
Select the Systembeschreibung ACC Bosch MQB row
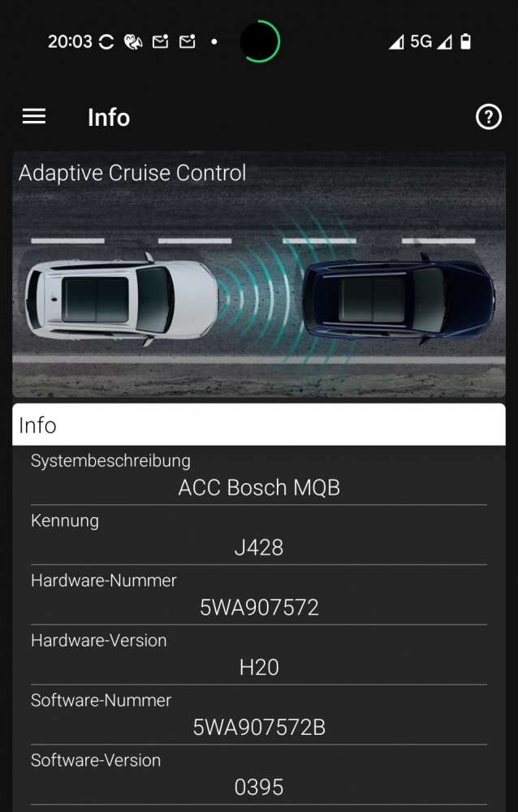[259, 475]
